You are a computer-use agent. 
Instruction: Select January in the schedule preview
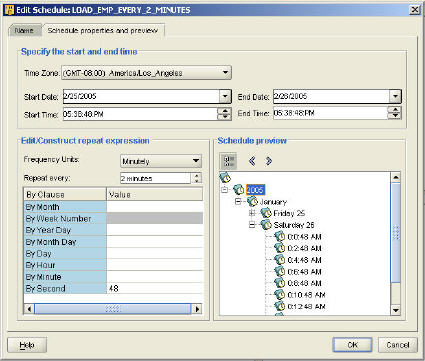pyautogui.click(x=273, y=202)
